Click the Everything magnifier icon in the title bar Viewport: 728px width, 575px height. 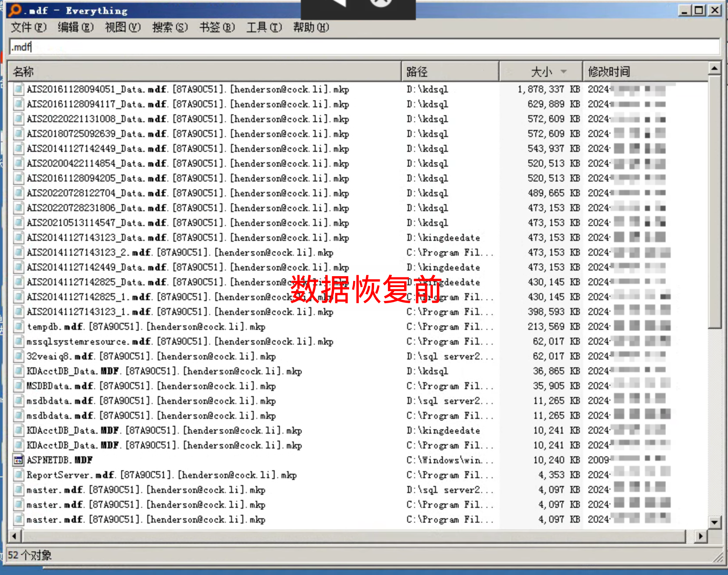point(15,10)
